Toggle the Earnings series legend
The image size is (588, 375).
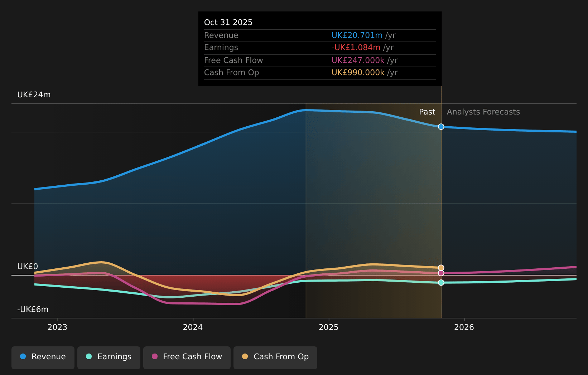point(109,357)
